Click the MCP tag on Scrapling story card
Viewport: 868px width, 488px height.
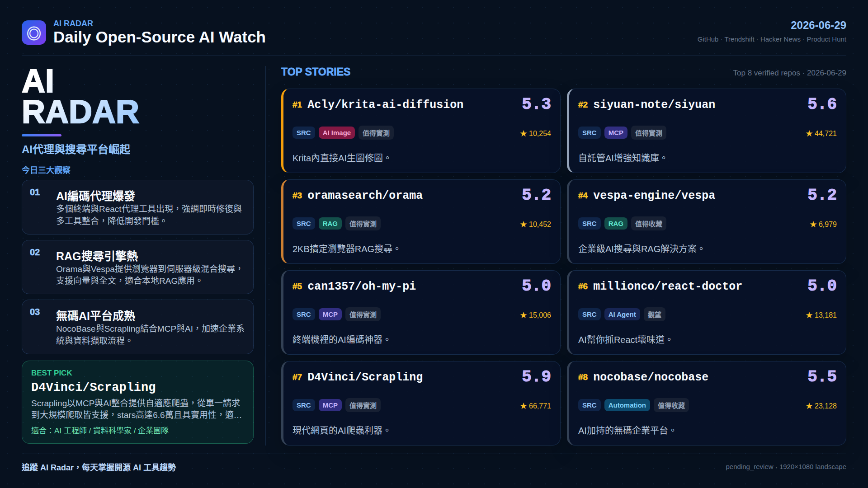(330, 405)
